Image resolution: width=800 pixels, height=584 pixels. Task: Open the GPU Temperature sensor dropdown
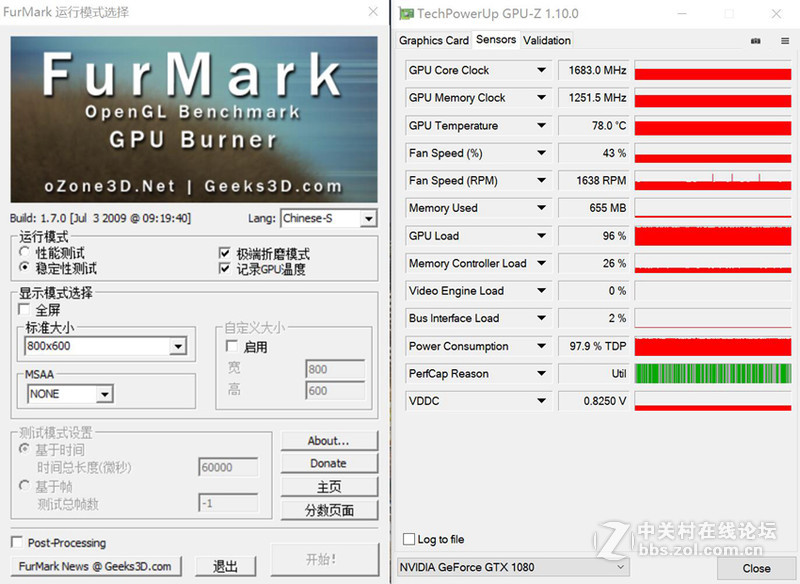pos(541,125)
